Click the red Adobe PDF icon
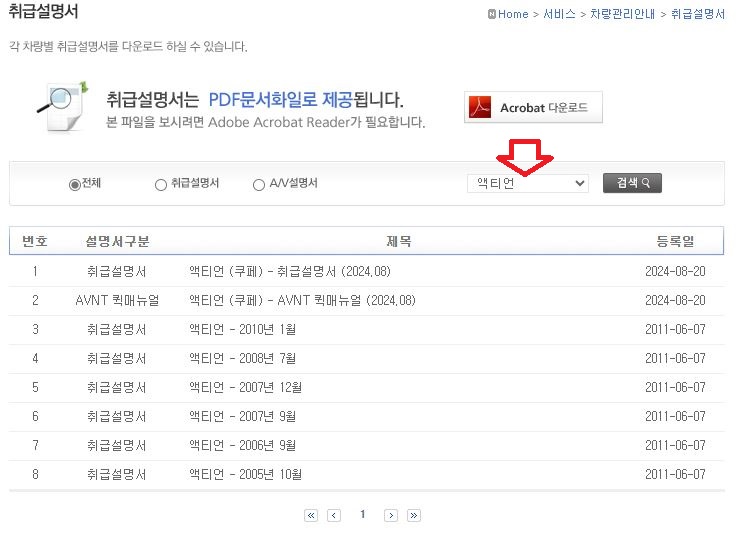The width and height of the screenshot is (740, 535). pos(480,107)
